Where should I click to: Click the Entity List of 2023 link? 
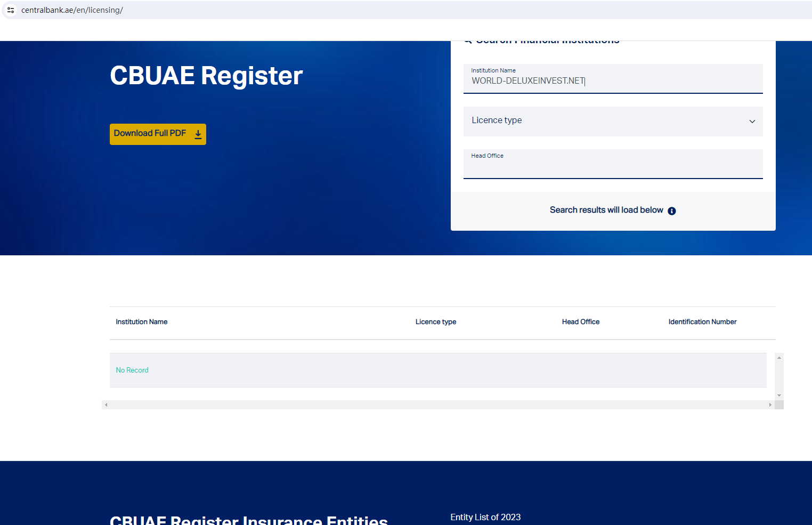(x=485, y=517)
